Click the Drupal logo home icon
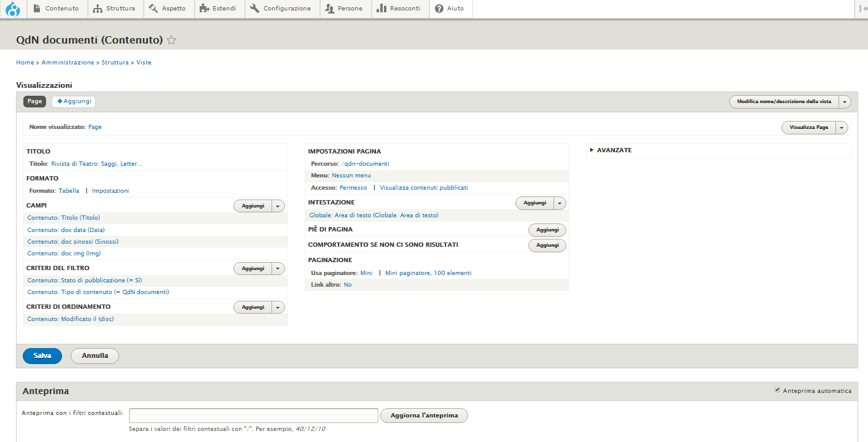This screenshot has width=868, height=442. coord(13,9)
